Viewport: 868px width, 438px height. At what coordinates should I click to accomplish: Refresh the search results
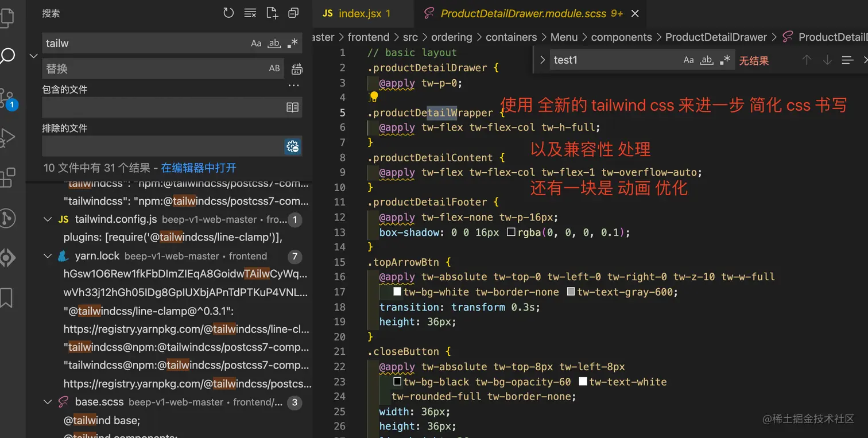point(228,13)
